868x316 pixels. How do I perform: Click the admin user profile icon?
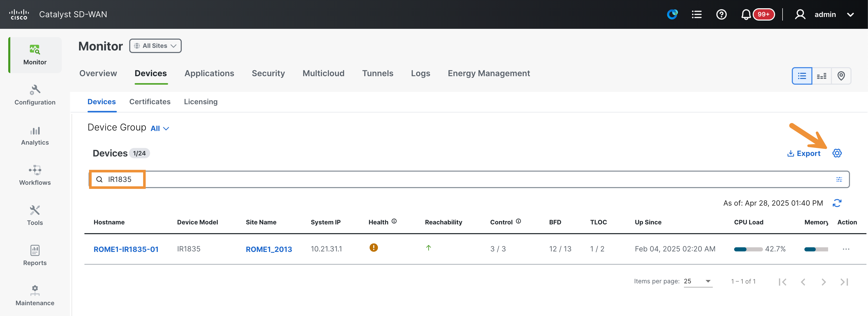(800, 14)
